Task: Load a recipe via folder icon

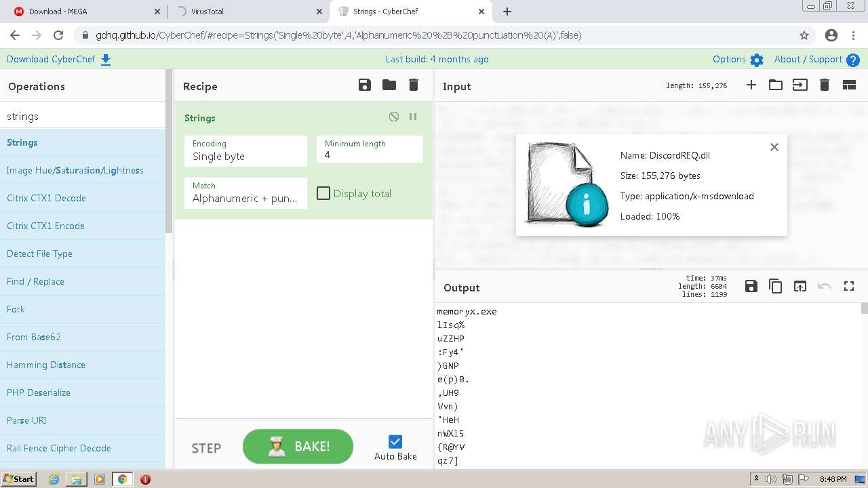Action: (x=389, y=85)
